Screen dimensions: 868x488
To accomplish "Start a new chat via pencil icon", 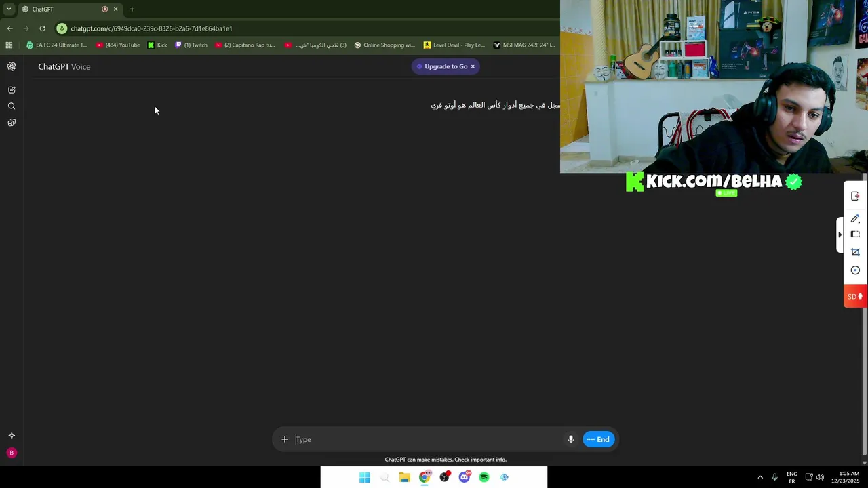I will tap(12, 89).
